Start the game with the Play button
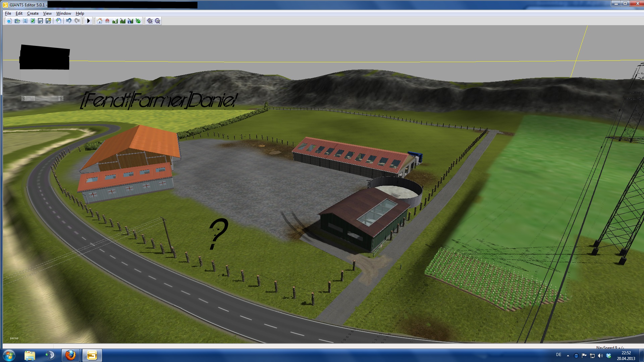The height and width of the screenshot is (362, 644). pos(89,21)
